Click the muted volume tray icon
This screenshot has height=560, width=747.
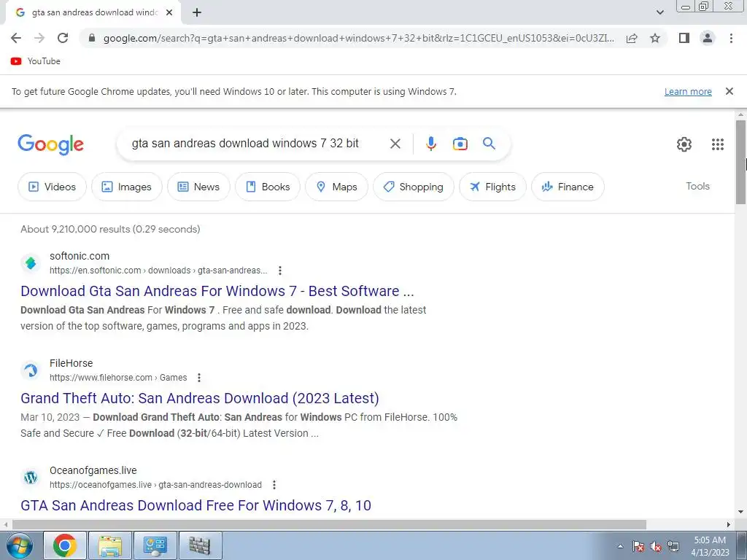click(x=656, y=547)
